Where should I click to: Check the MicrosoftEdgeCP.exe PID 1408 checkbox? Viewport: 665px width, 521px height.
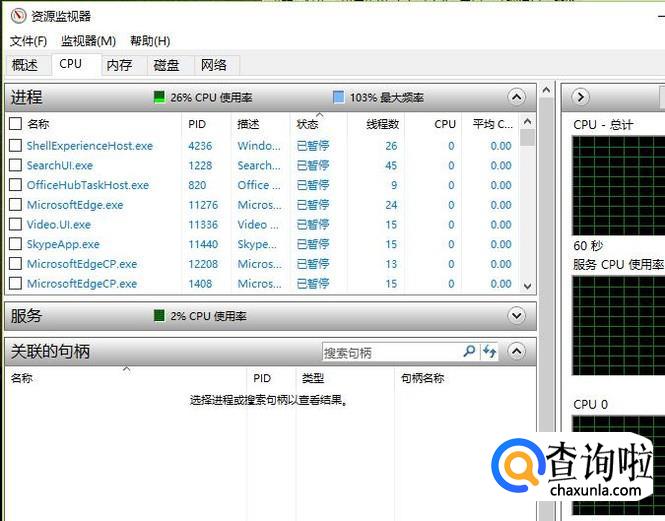click(x=15, y=283)
